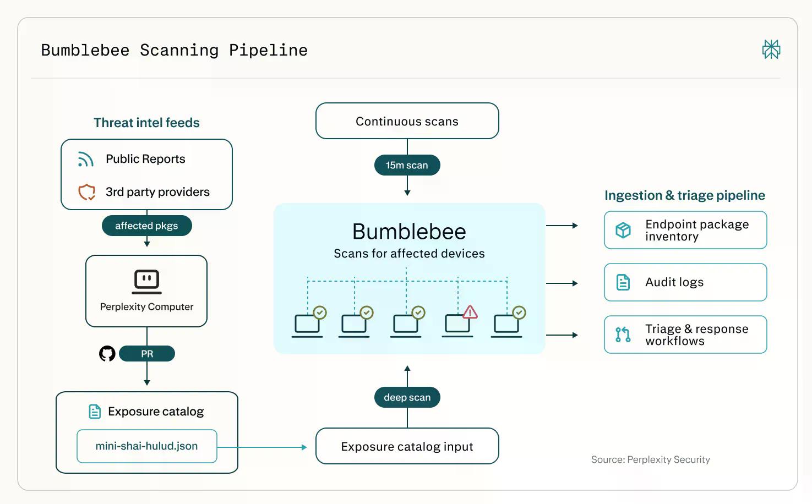Click the Perplexity Computer monitor icon
812x504 pixels.
[x=146, y=282]
